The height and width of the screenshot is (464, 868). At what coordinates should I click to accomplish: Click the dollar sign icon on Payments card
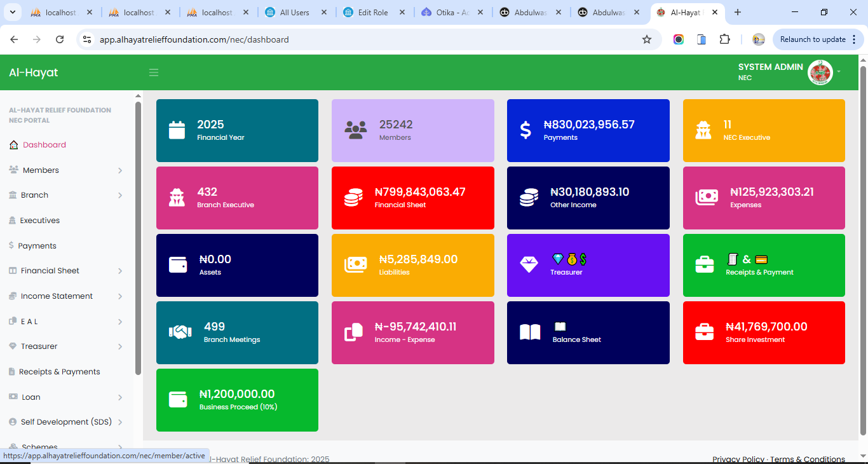pos(526,130)
